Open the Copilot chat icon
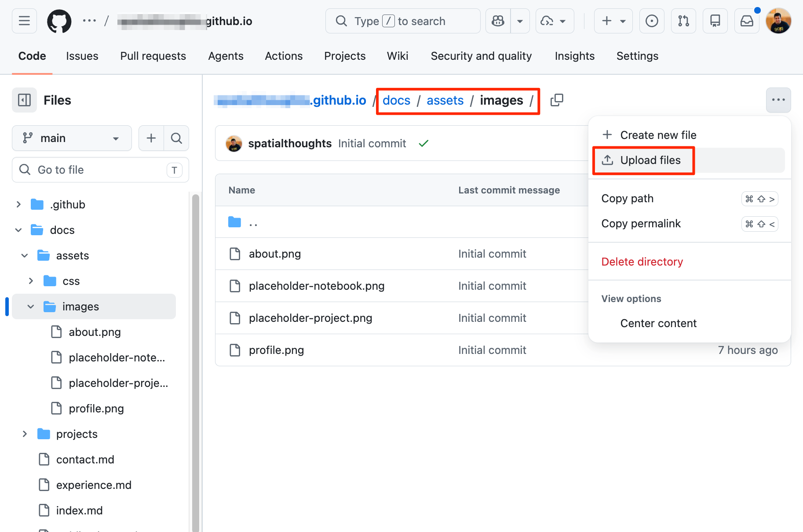This screenshot has height=532, width=803. click(498, 21)
